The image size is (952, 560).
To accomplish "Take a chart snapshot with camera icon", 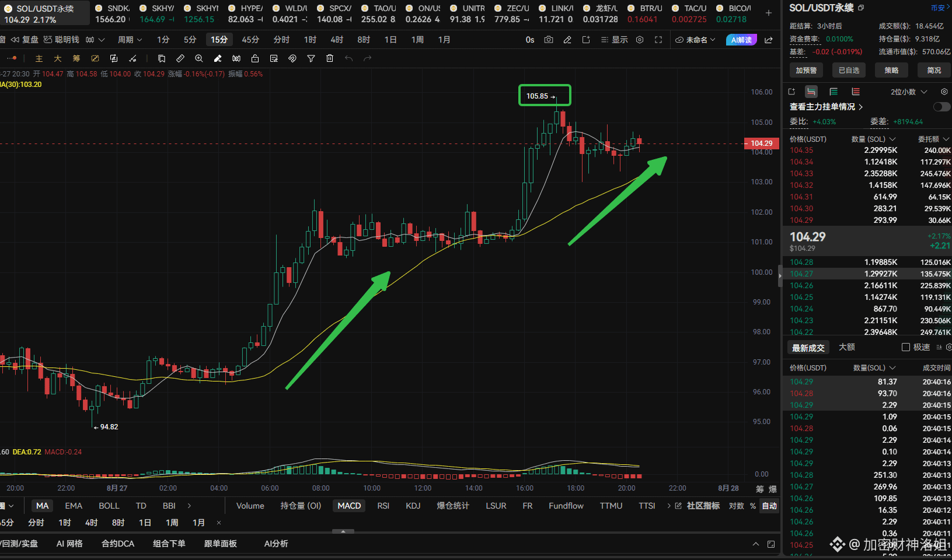I will click(549, 40).
